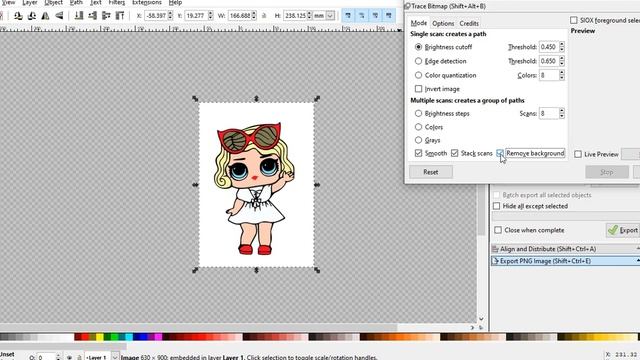Increase the Width value stepper
This screenshot has width=640, height=360.
coord(254,13)
